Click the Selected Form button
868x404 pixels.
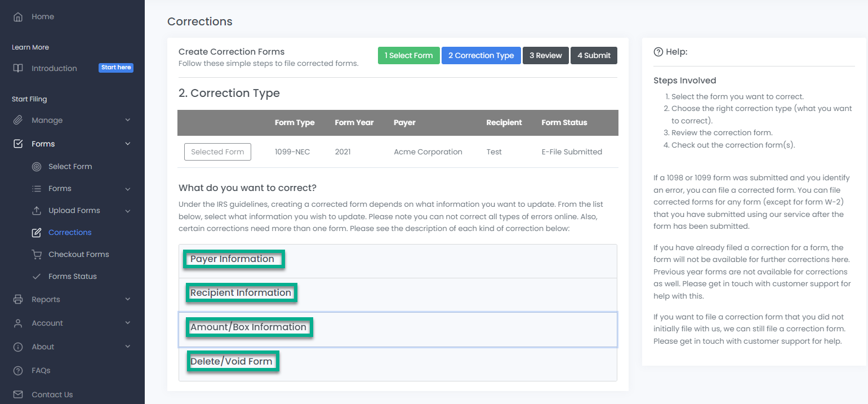217,152
